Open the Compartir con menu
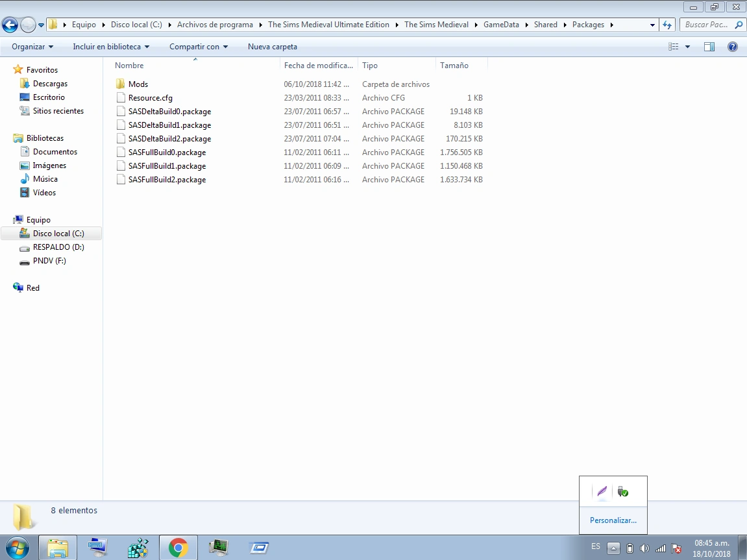The image size is (747, 560). (199, 47)
